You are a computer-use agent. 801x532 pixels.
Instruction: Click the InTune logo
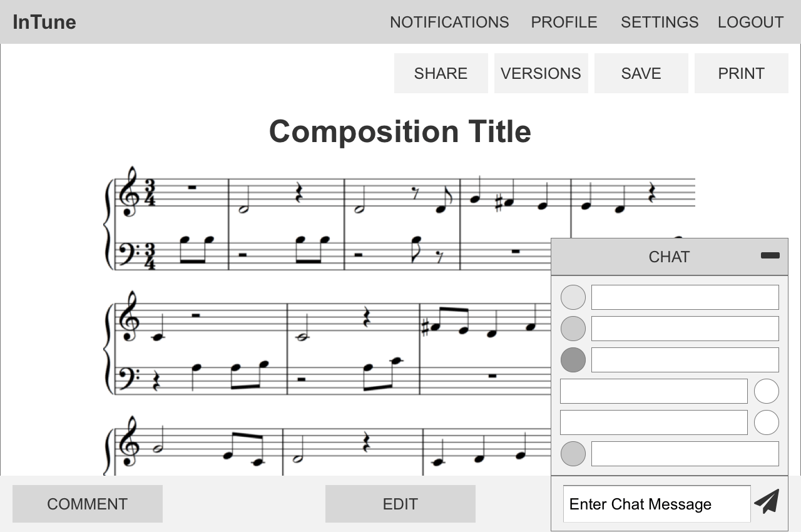coord(44,23)
